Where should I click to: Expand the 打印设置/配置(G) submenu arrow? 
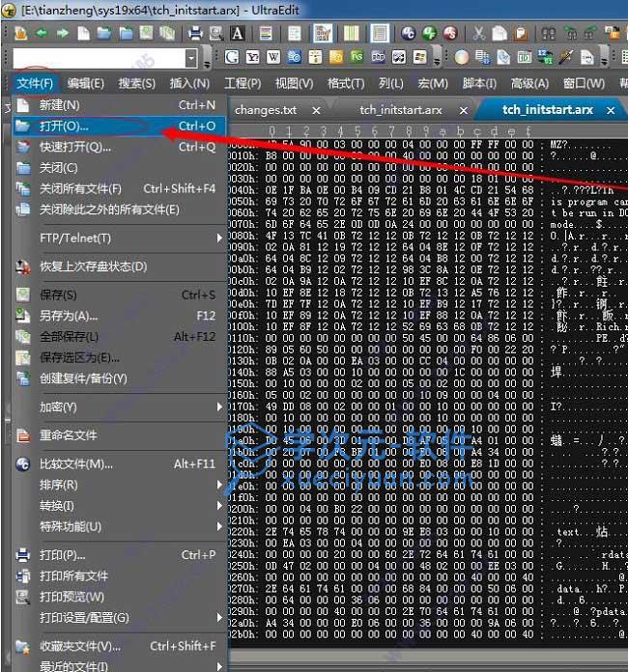click(x=219, y=618)
